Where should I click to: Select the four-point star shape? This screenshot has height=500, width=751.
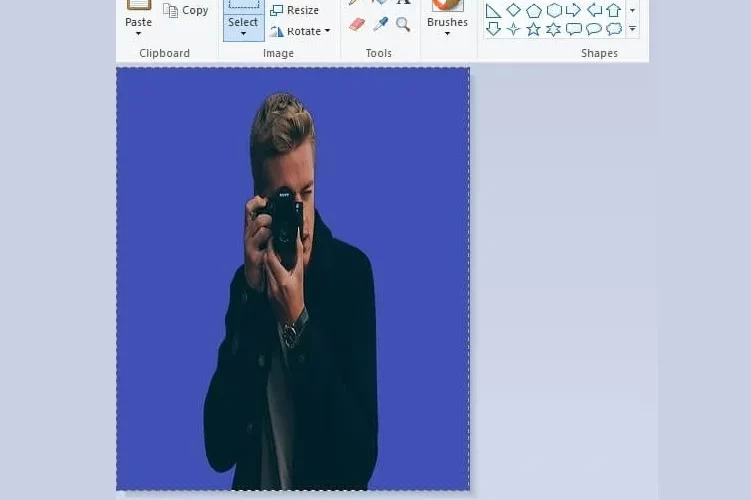(x=513, y=29)
